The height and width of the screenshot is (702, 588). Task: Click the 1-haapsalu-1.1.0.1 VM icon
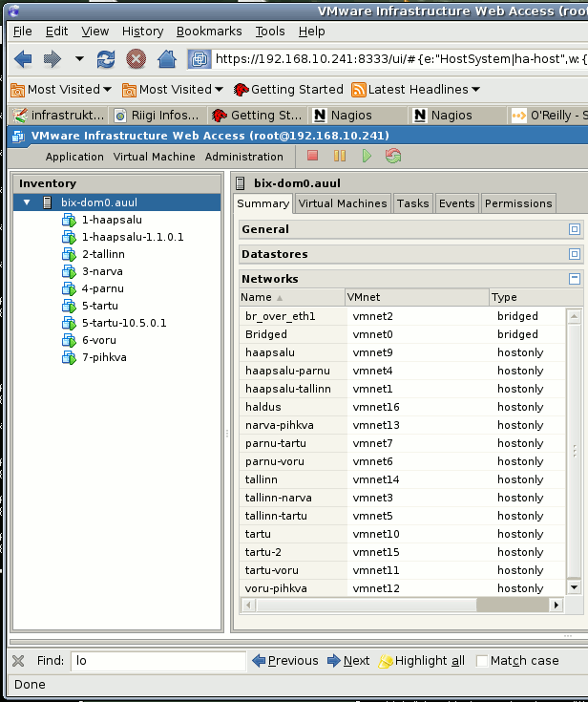(69, 237)
